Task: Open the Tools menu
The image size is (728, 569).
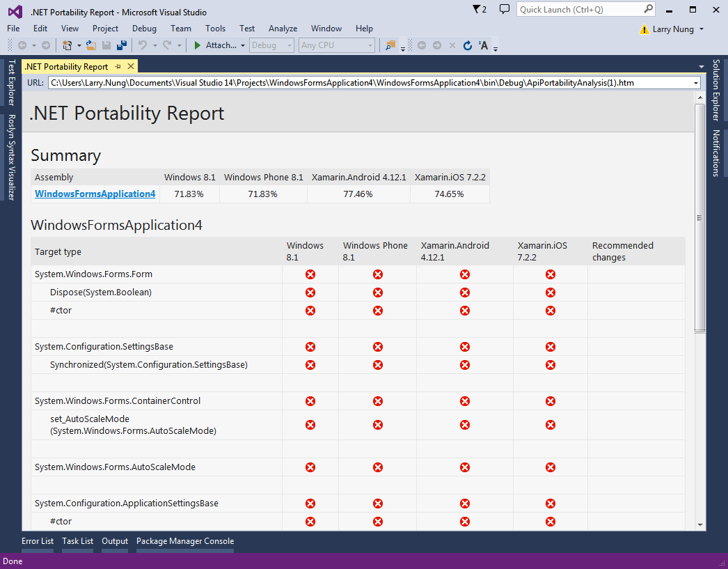Action: click(216, 29)
